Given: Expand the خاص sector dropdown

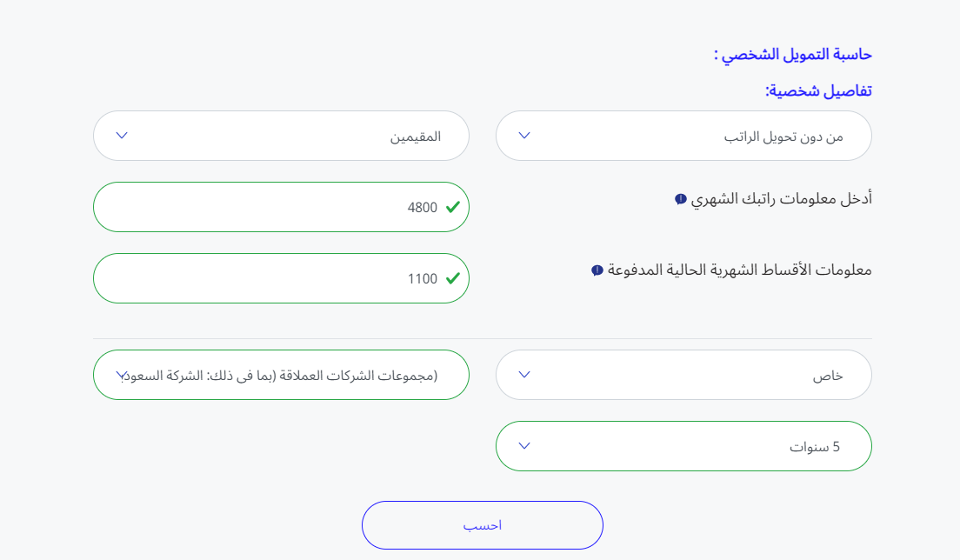Looking at the screenshot, I should click(x=683, y=375).
